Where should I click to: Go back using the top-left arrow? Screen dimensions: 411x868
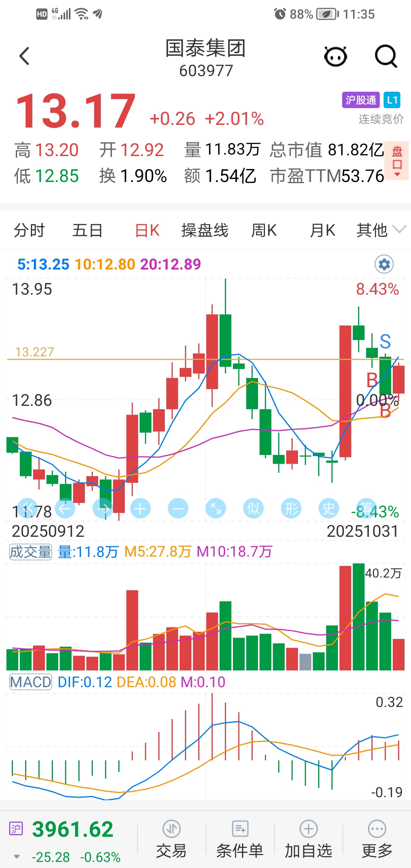click(24, 56)
